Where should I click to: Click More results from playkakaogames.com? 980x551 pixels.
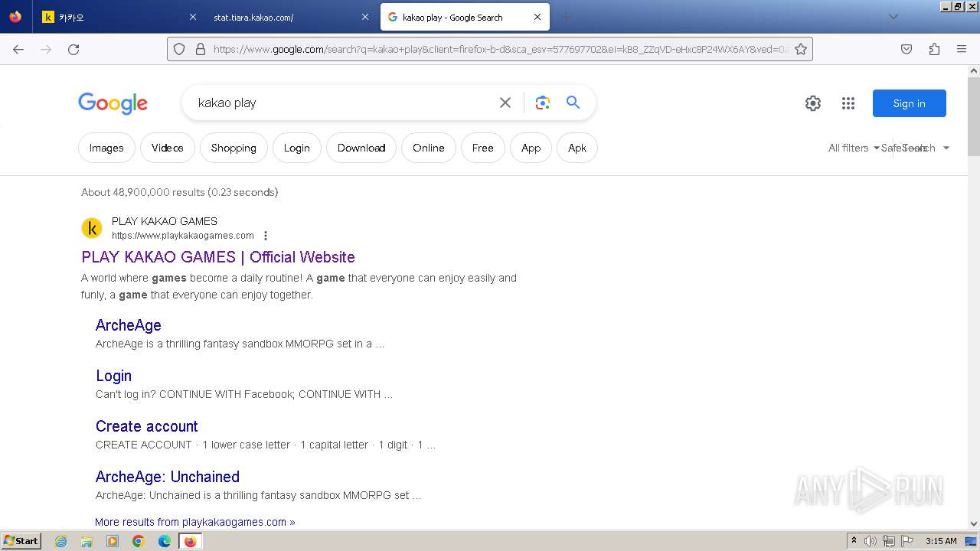click(x=195, y=522)
